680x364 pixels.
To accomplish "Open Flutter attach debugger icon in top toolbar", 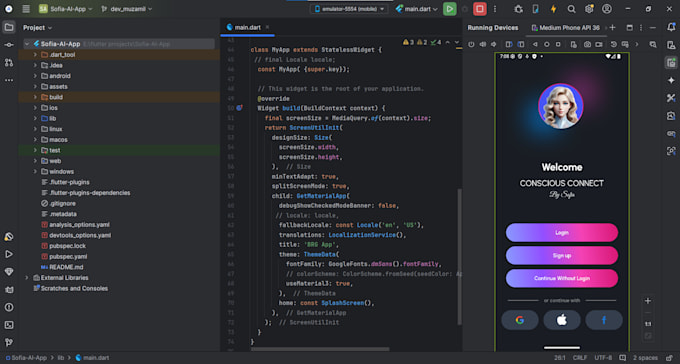I will 518,9.
